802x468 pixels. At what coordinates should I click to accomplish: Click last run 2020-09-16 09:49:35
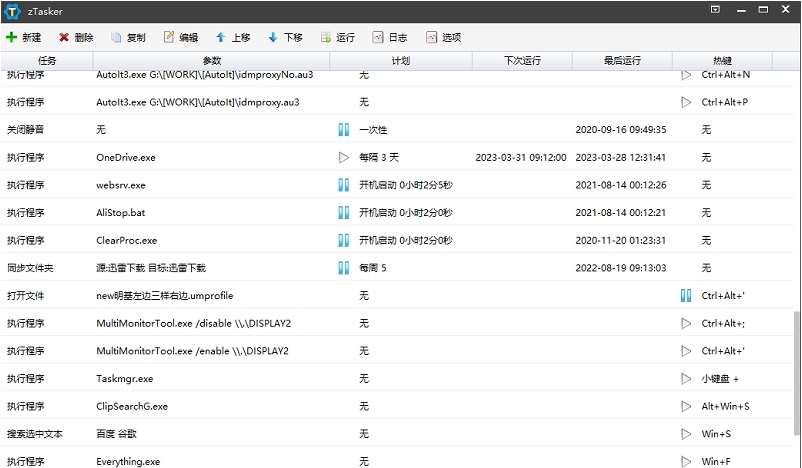[620, 130]
